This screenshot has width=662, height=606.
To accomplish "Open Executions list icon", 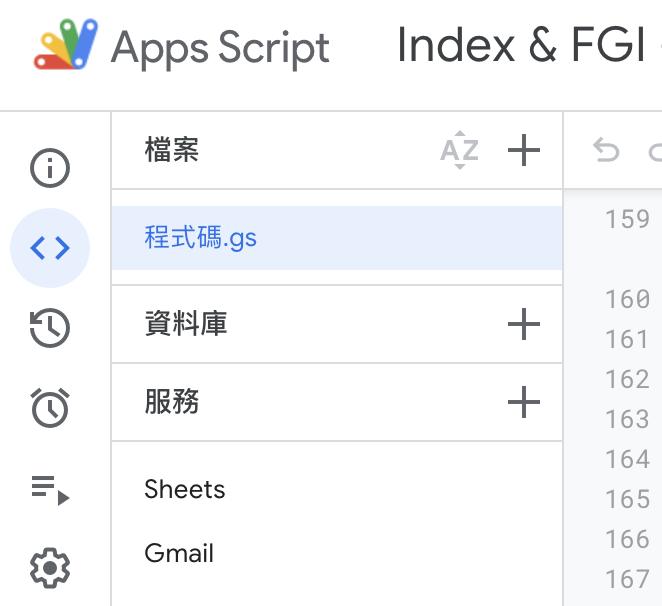I will 50,489.
